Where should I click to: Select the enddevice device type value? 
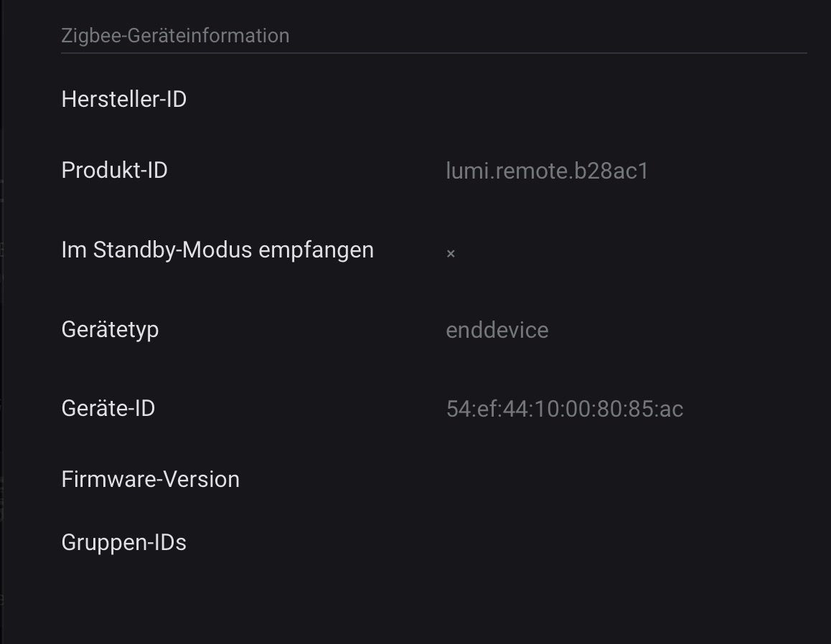click(x=497, y=330)
